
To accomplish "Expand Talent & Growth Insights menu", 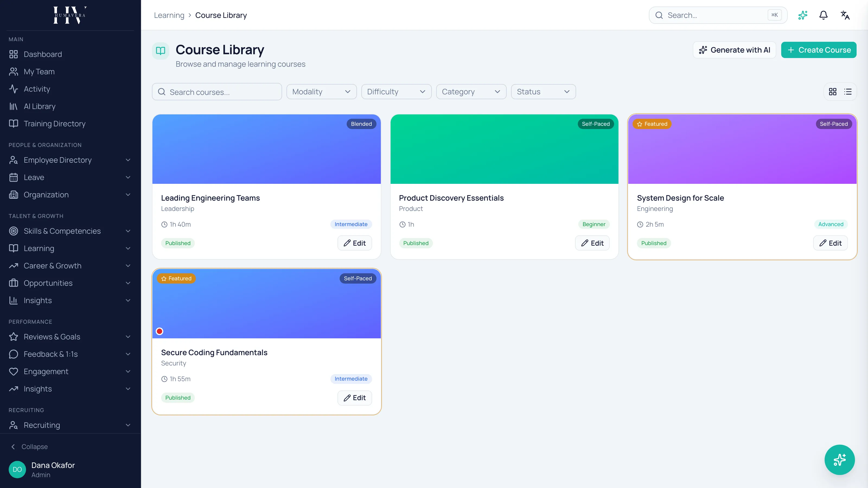I will tap(70, 300).
